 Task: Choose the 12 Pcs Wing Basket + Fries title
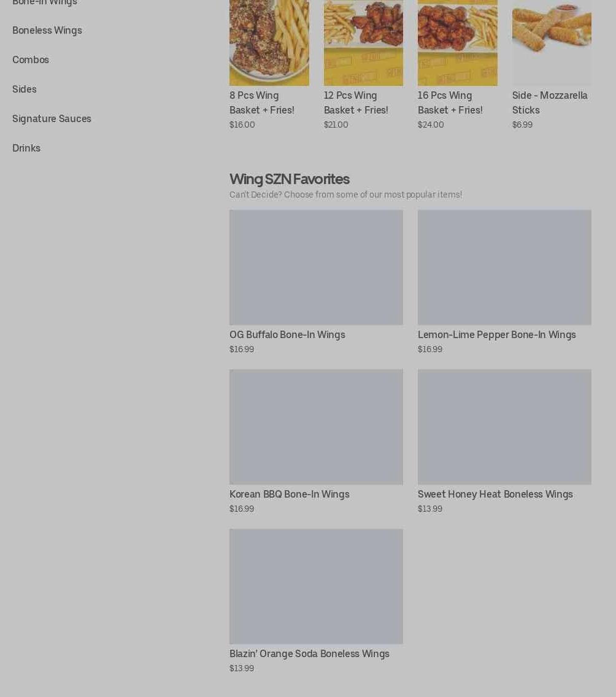(x=356, y=102)
